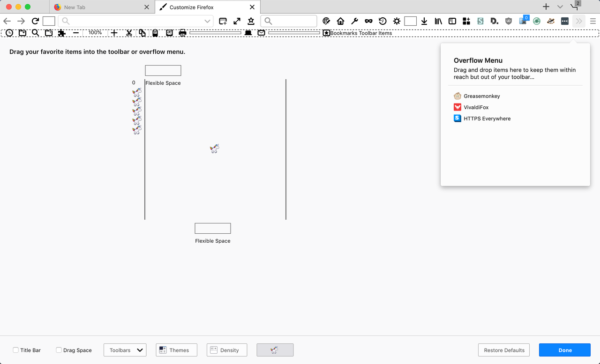Click the Zoom Out minus icon
600x364 pixels.
pyautogui.click(x=76, y=33)
